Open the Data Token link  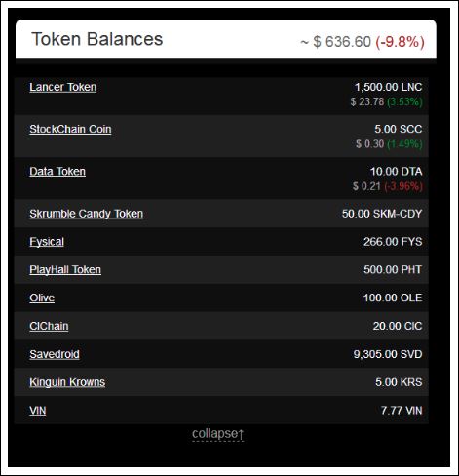point(57,172)
